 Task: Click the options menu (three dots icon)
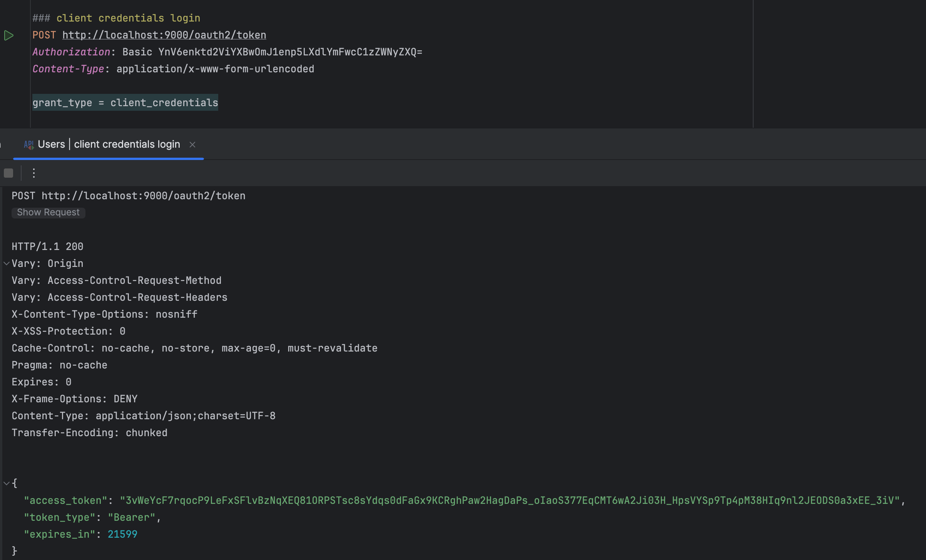[x=34, y=173]
